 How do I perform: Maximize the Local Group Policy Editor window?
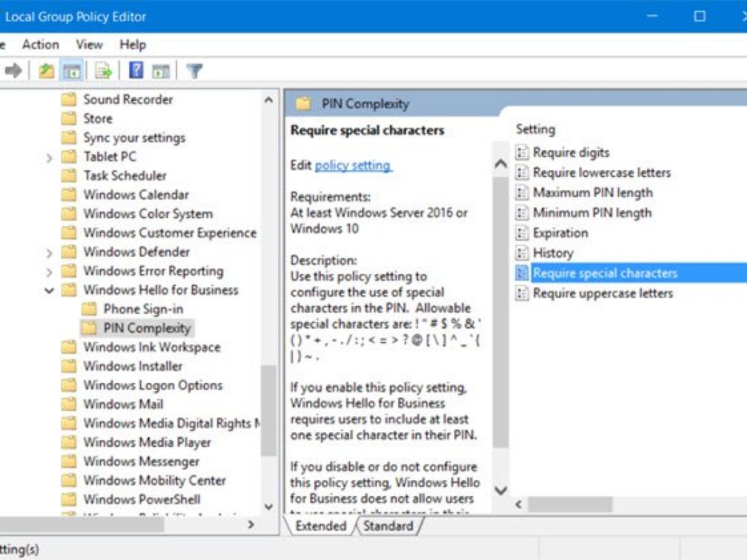tap(700, 16)
